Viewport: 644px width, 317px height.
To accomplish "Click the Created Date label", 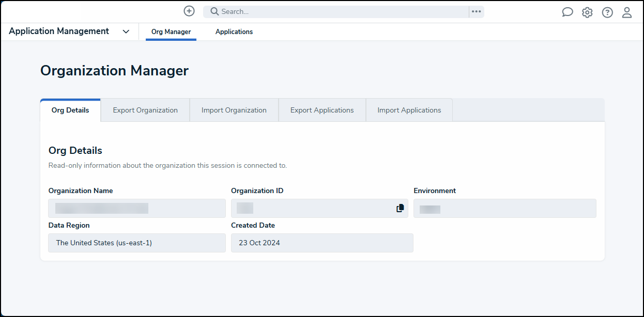I will [253, 226].
